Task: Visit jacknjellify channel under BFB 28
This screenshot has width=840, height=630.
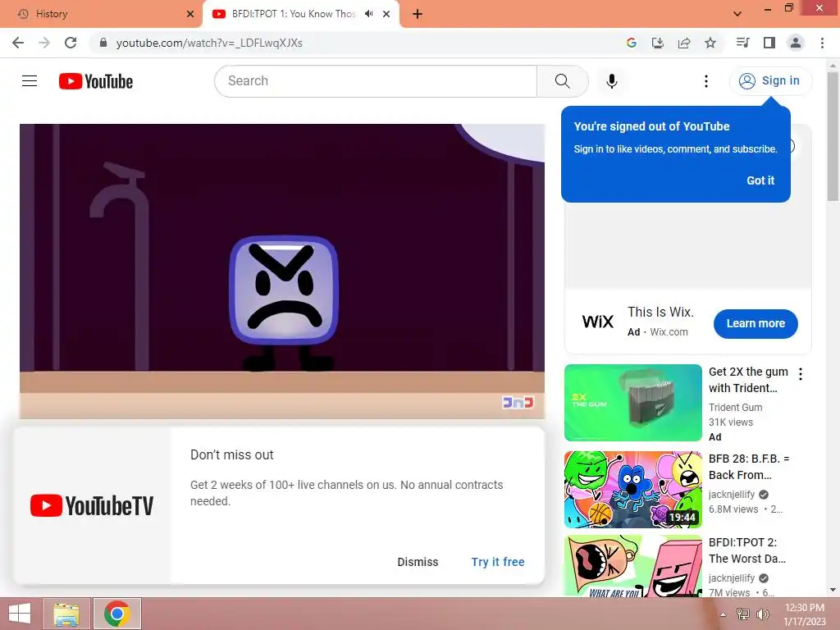Action: click(x=731, y=495)
